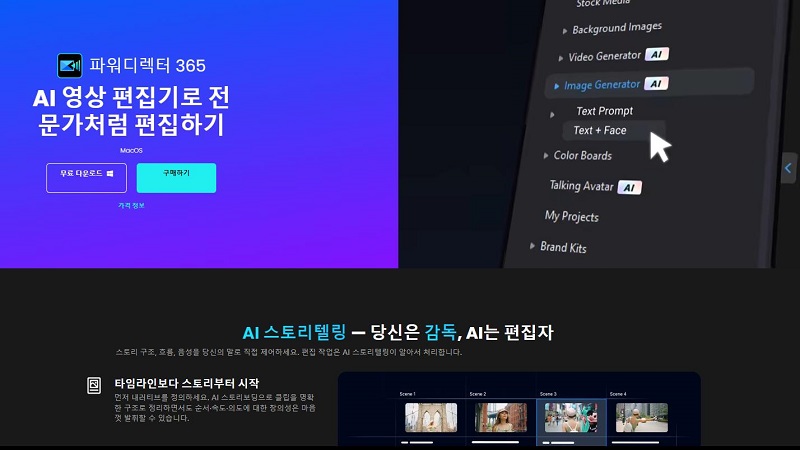Click the PowerDirector 365 logo icon

coord(69,65)
